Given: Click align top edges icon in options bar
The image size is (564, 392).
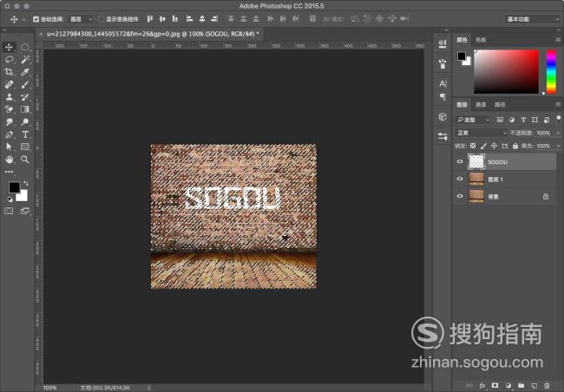Looking at the screenshot, I should 149,19.
